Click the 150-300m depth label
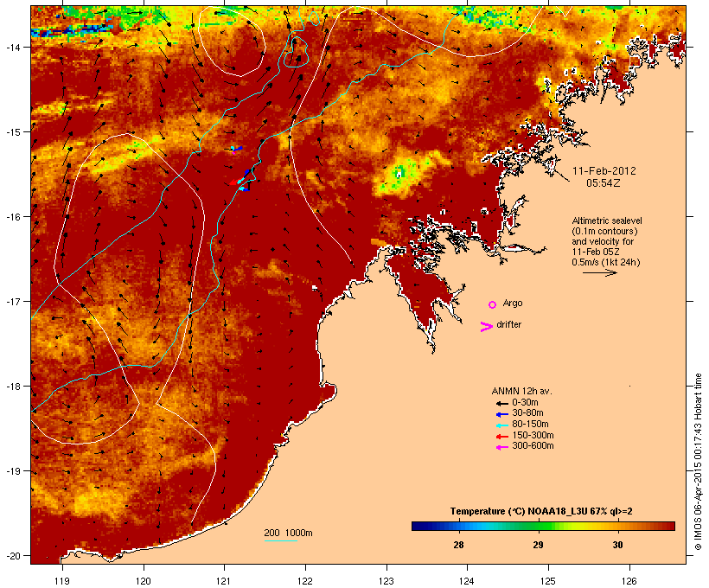Viewport: 709px width, 588px height. 533,435
